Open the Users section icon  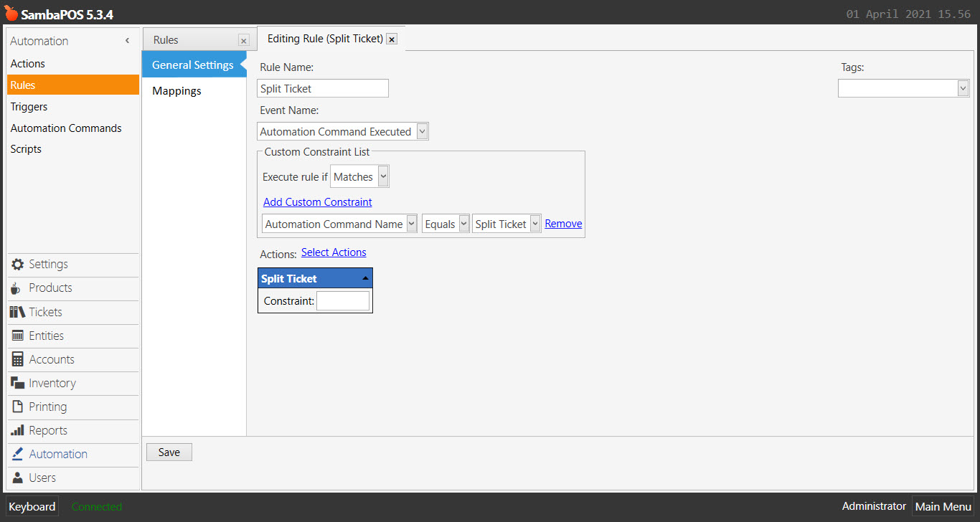16,478
